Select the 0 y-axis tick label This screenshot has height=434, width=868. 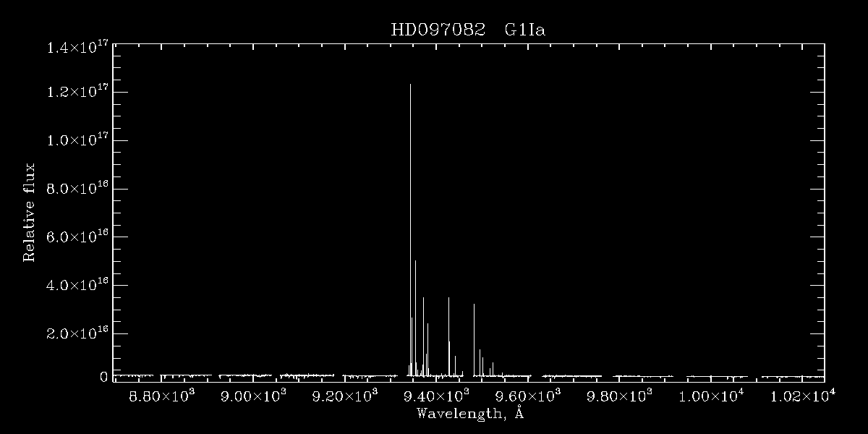click(x=103, y=377)
